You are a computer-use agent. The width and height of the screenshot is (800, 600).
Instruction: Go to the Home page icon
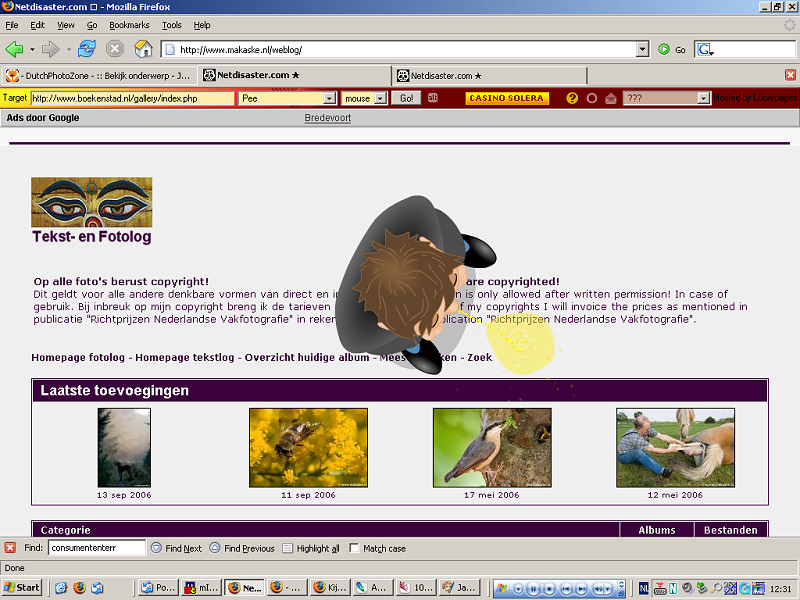[x=143, y=49]
